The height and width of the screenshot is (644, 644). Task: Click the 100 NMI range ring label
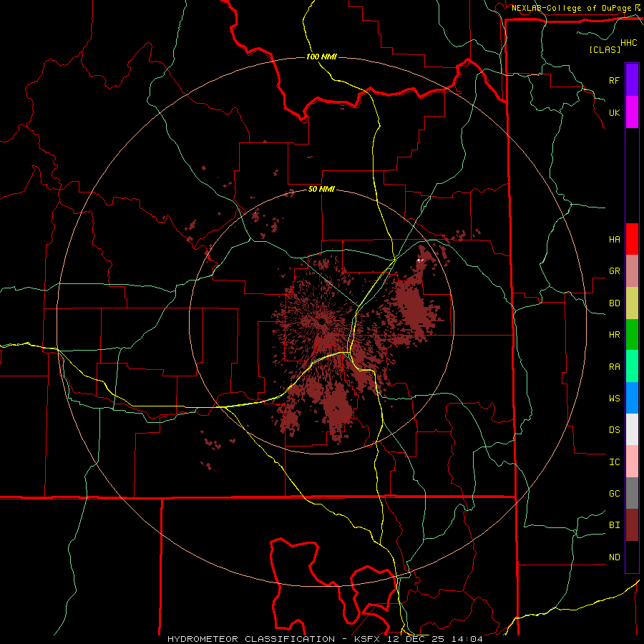321,57
